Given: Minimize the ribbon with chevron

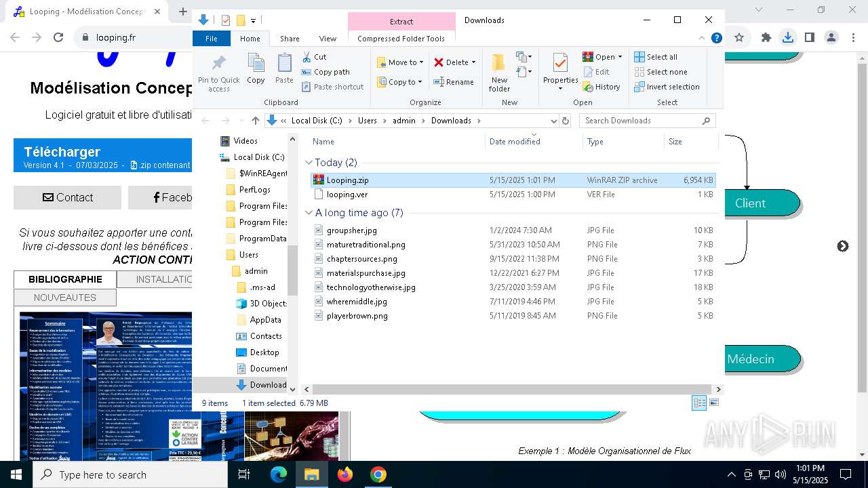Looking at the screenshot, I should 702,39.
